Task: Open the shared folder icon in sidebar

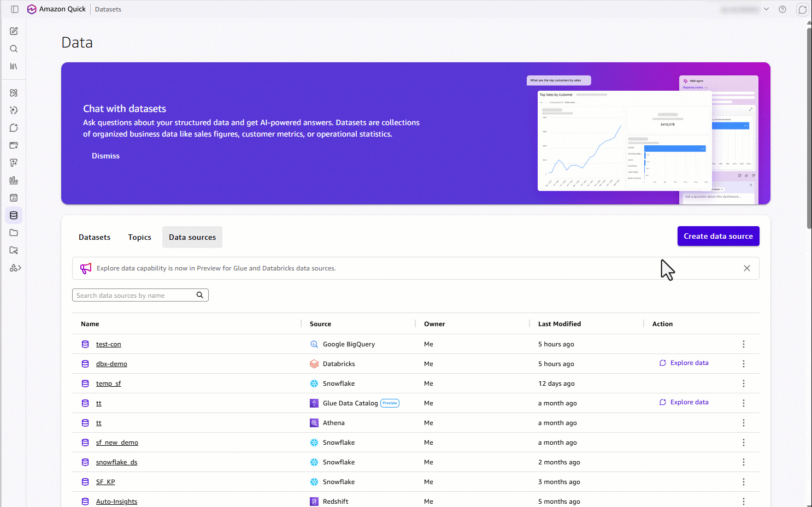Action: (14, 250)
